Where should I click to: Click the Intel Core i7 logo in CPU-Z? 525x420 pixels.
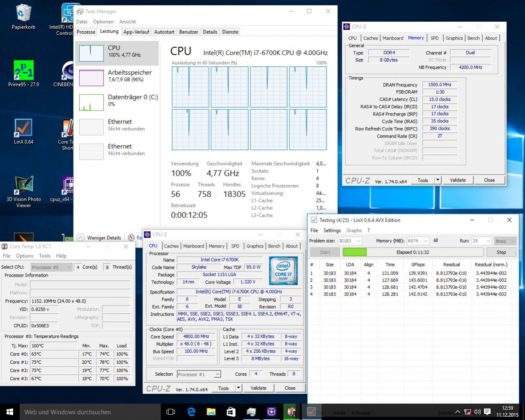point(283,271)
